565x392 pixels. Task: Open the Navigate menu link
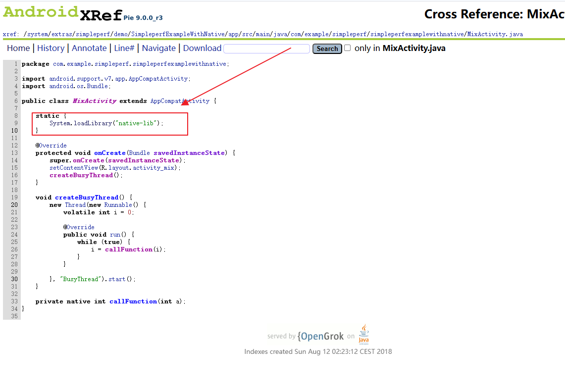click(158, 49)
